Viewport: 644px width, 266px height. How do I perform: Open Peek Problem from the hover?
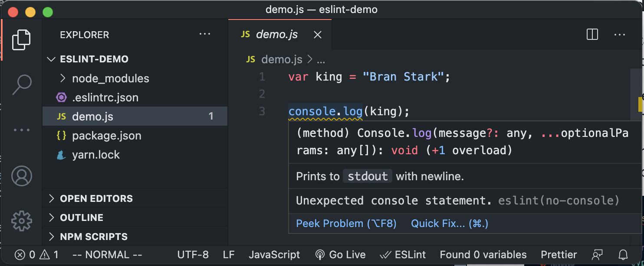tap(346, 223)
